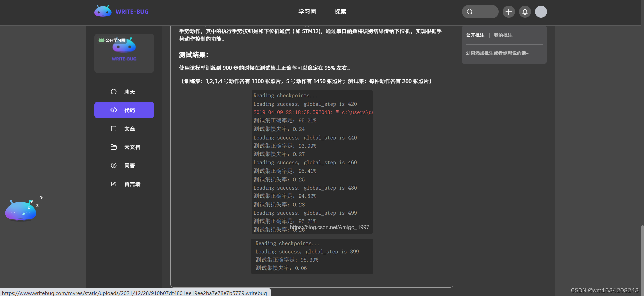Click the message wall edit icon
Screen dimensions: 644x296
(x=114, y=184)
